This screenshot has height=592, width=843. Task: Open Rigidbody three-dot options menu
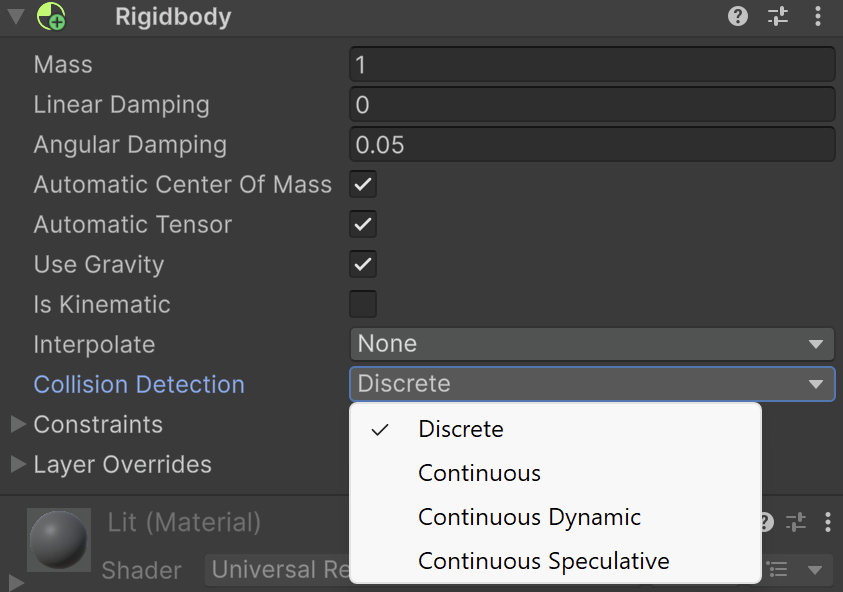[x=818, y=16]
